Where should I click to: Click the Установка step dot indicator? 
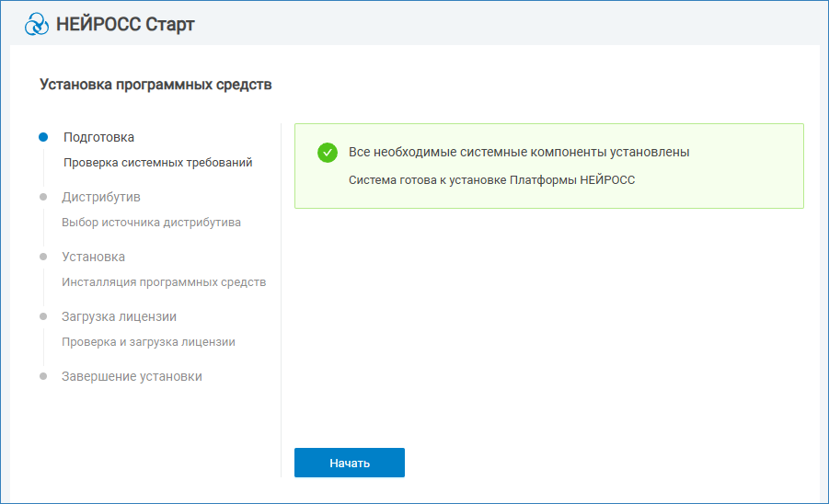[x=43, y=257]
